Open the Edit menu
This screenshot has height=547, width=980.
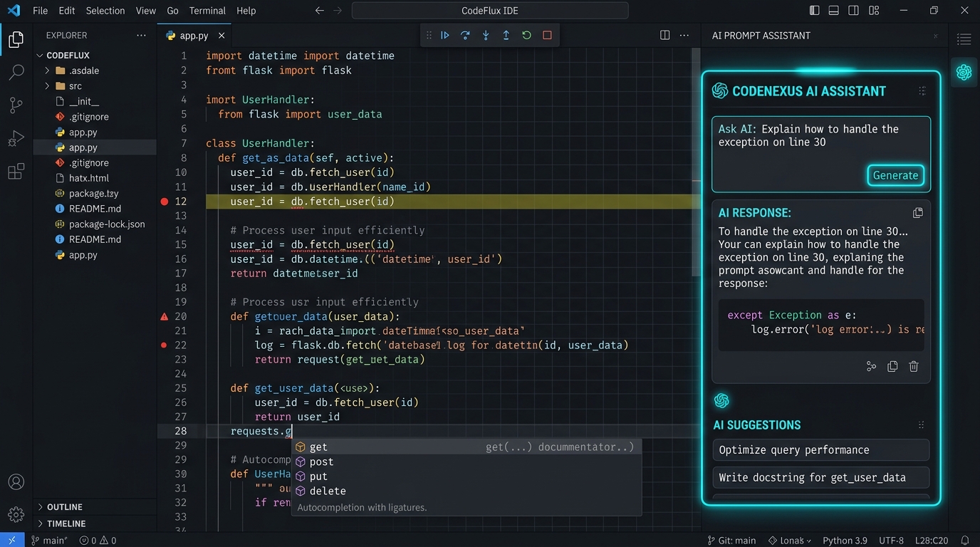67,11
